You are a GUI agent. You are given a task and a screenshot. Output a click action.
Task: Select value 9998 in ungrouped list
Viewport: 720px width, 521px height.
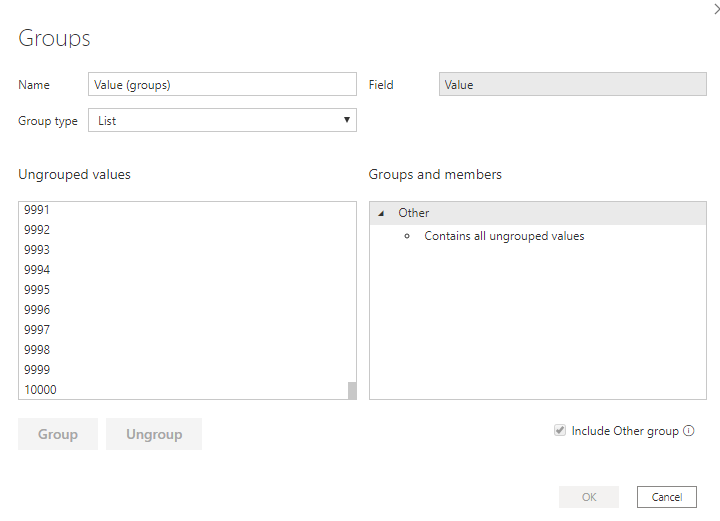(x=37, y=350)
